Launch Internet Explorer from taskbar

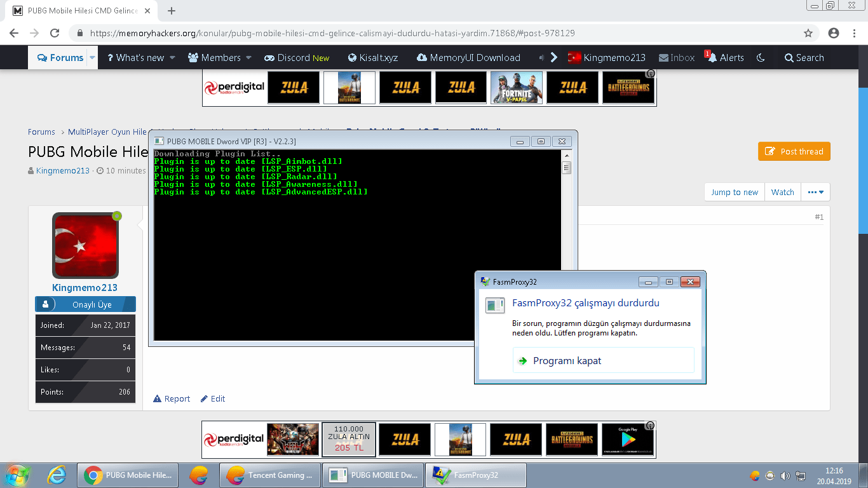pyautogui.click(x=57, y=475)
